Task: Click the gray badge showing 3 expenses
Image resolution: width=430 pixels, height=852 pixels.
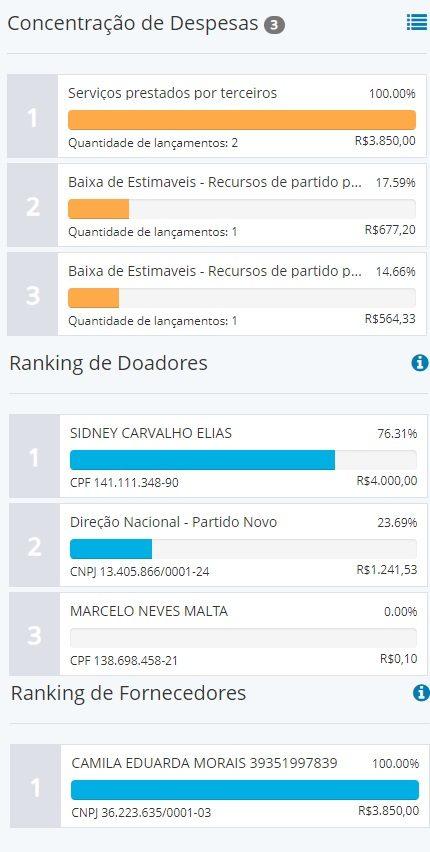Action: (275, 25)
